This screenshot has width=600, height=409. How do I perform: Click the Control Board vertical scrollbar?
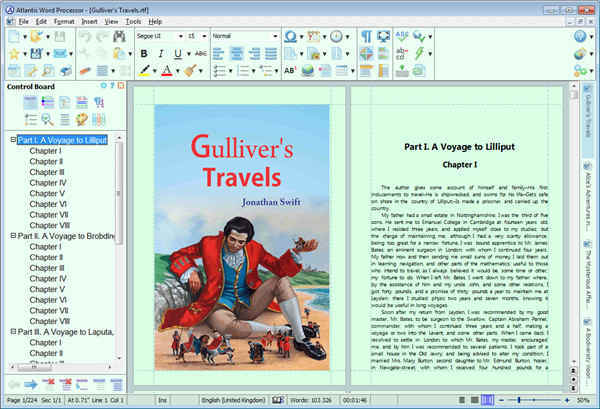(x=119, y=248)
